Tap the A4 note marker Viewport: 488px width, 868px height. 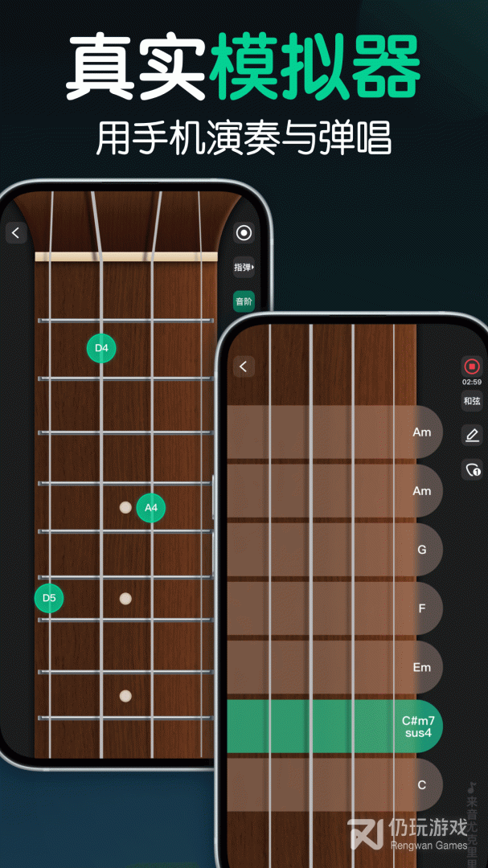[150, 508]
